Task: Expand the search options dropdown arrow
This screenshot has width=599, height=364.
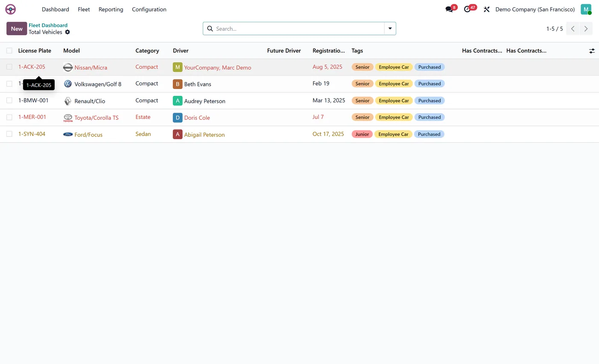Action: coord(390,29)
